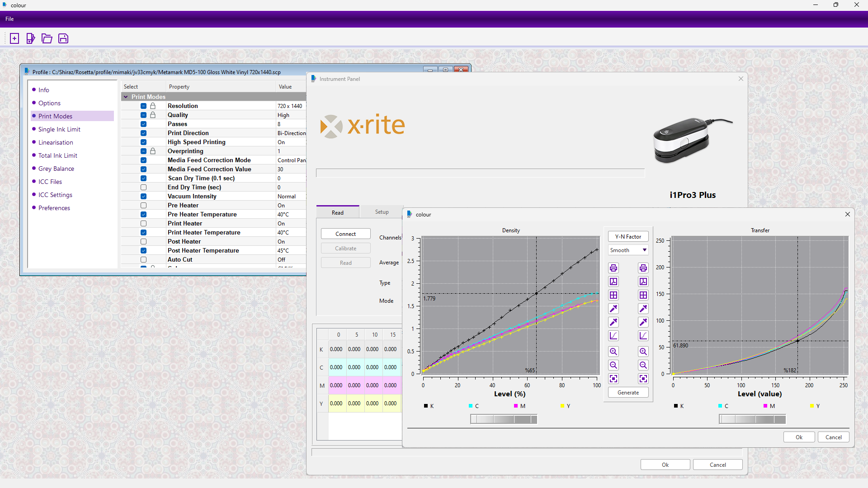Screen dimensions: 868x488
Task: Click the open folder icon in main toolbar
Action: [x=47, y=38]
